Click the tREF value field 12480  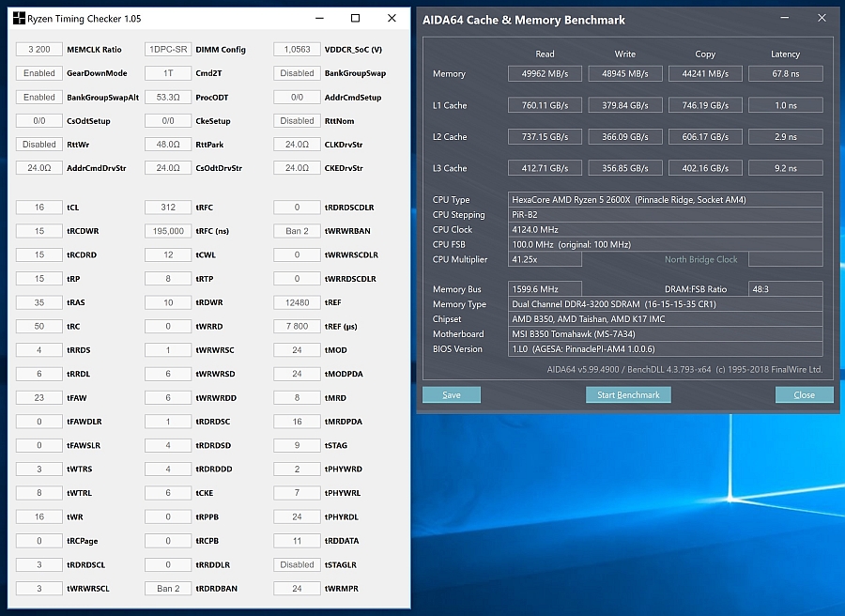click(x=297, y=302)
